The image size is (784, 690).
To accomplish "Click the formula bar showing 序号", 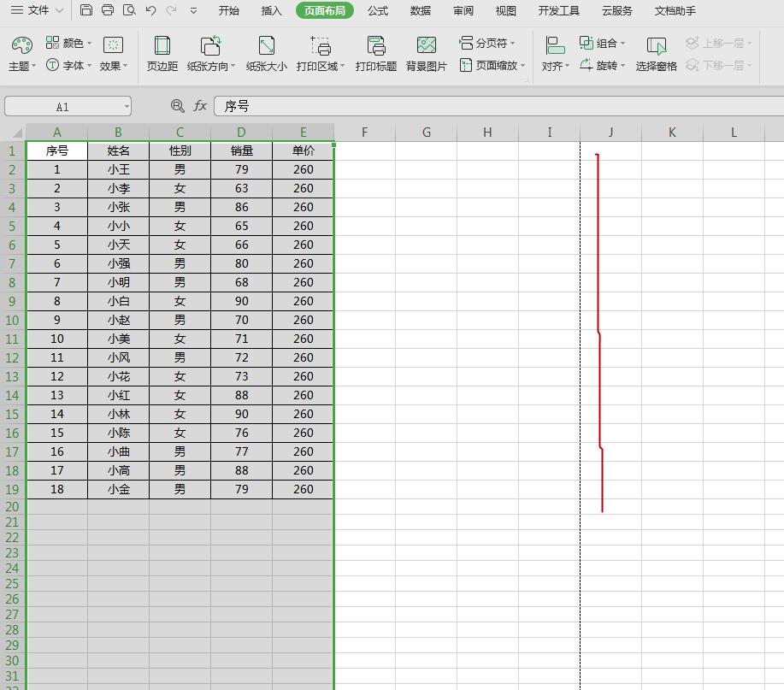I will (x=499, y=106).
